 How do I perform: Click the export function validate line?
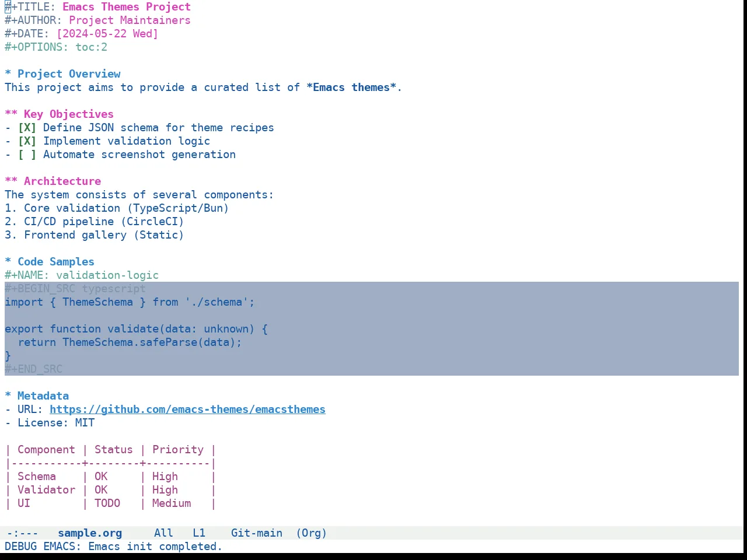tap(136, 329)
